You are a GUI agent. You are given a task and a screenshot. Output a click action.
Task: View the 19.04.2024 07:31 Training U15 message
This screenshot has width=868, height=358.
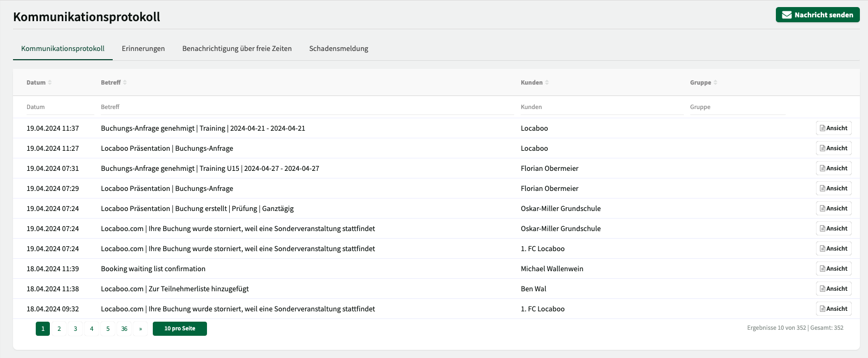(x=833, y=168)
